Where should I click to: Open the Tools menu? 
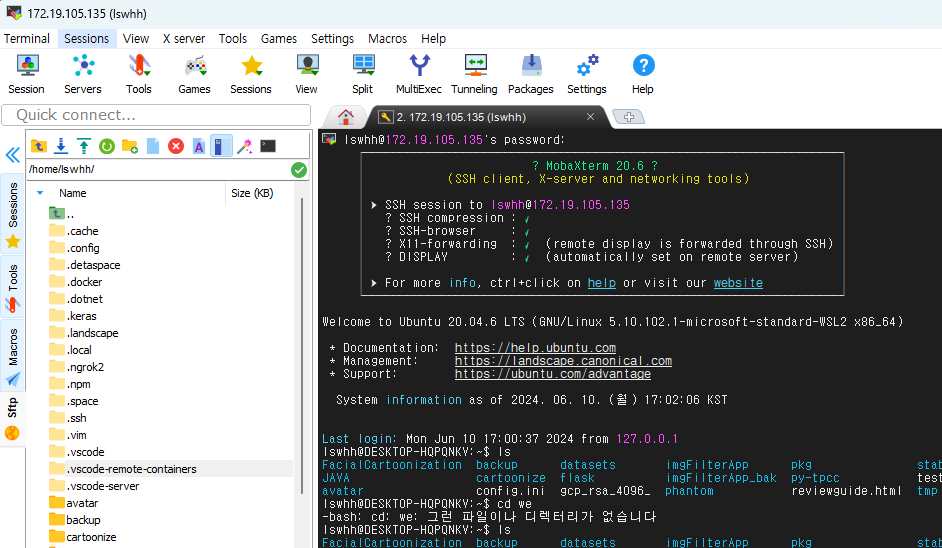232,38
